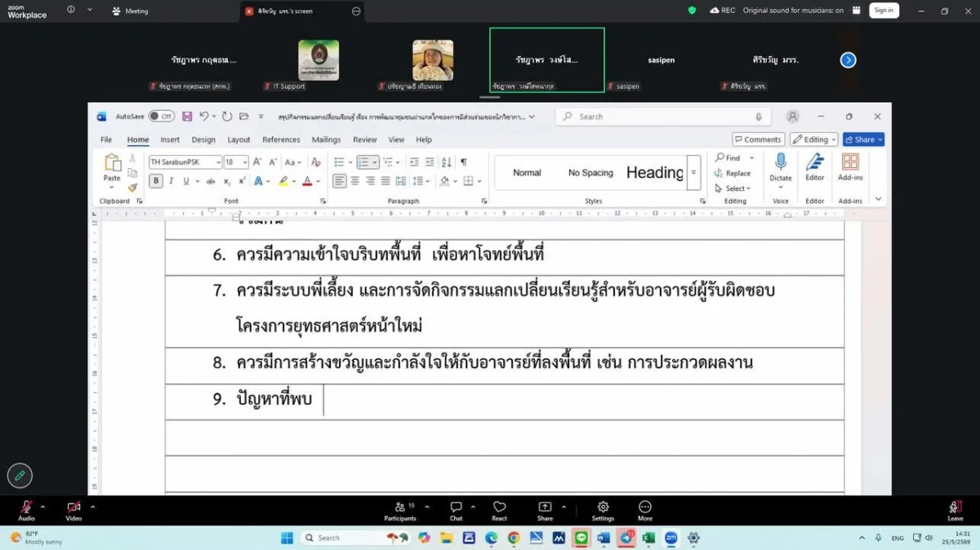
Task: Click the Clear All Formatting icon
Action: pos(316,162)
